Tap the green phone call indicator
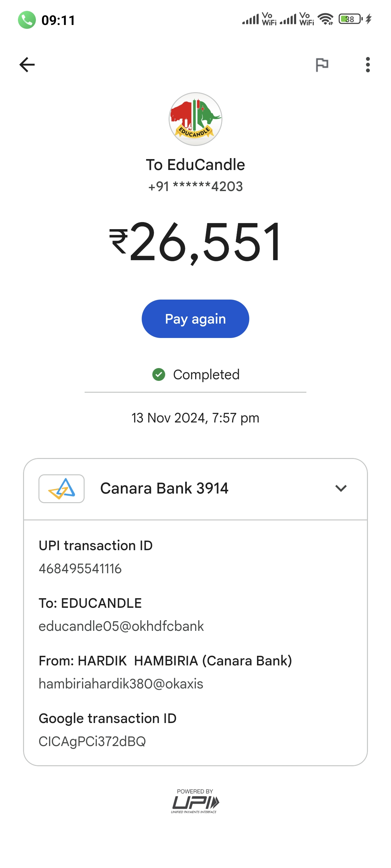Image resolution: width=391 pixels, height=868 pixels. (27, 20)
